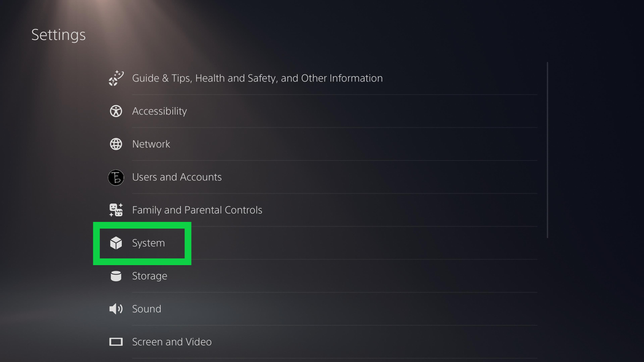
Task: Select Screen and Video settings
Action: coord(172,342)
